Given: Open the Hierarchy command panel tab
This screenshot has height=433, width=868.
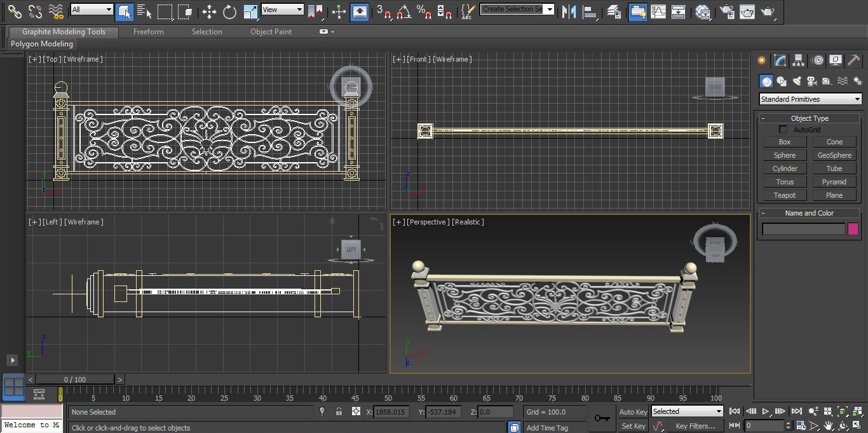Looking at the screenshot, I should click(x=799, y=60).
